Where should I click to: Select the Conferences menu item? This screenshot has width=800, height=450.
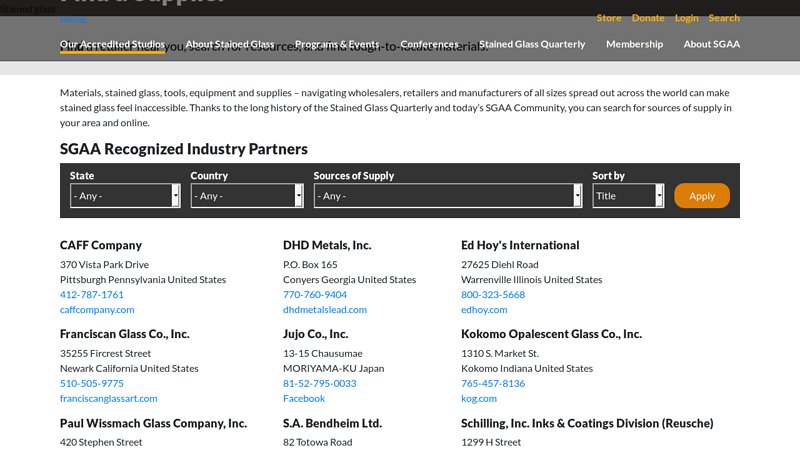pyautogui.click(x=429, y=44)
